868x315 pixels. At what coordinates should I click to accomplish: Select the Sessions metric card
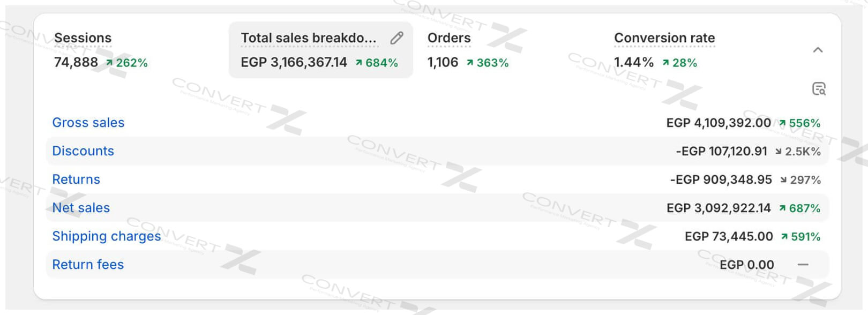(x=83, y=38)
